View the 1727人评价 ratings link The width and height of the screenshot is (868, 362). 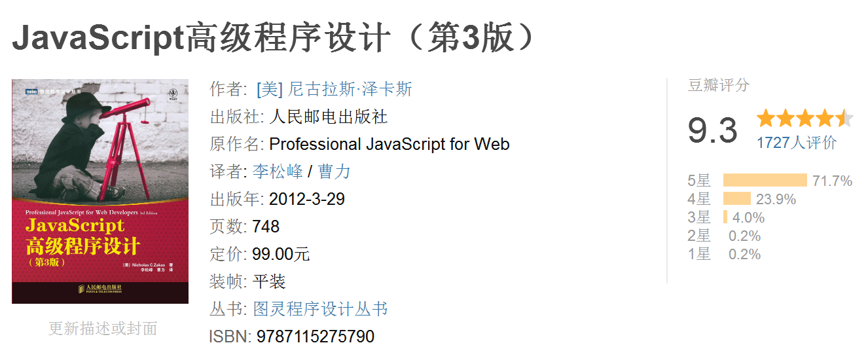point(796,143)
